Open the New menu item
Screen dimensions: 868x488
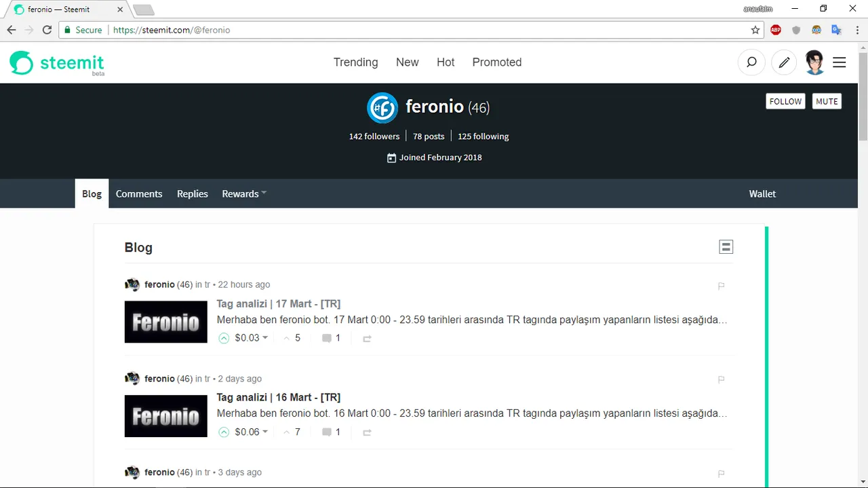[x=407, y=62]
